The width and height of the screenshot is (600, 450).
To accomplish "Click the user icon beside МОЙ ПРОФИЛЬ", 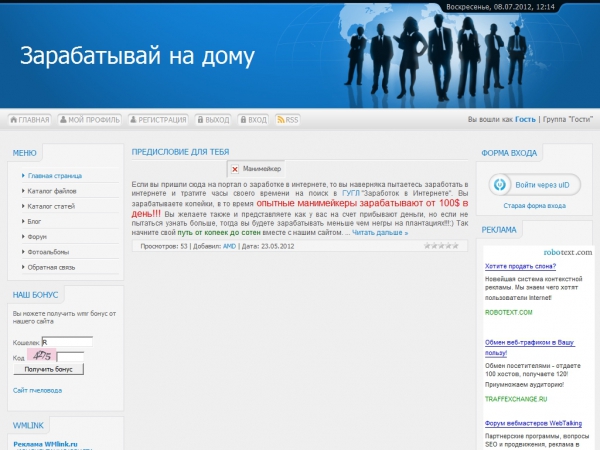I will [x=64, y=120].
